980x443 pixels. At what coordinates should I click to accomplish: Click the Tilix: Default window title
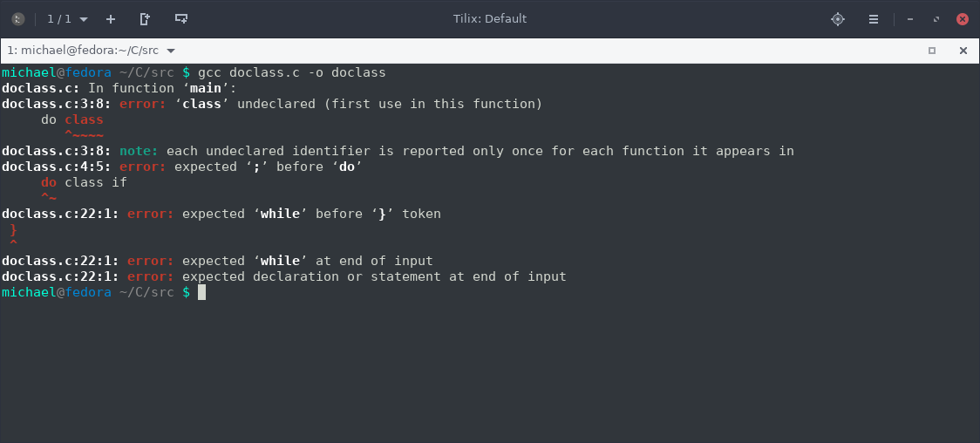point(490,18)
